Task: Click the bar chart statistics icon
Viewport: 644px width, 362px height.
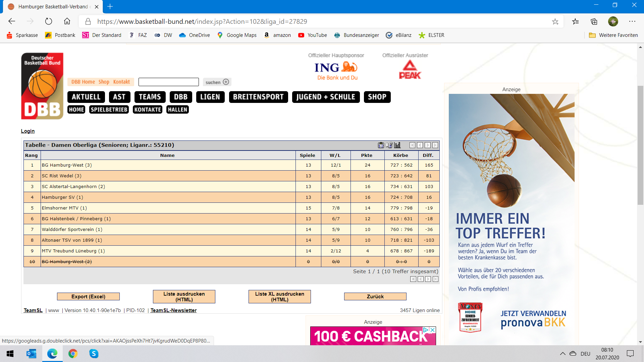Action: (x=397, y=145)
